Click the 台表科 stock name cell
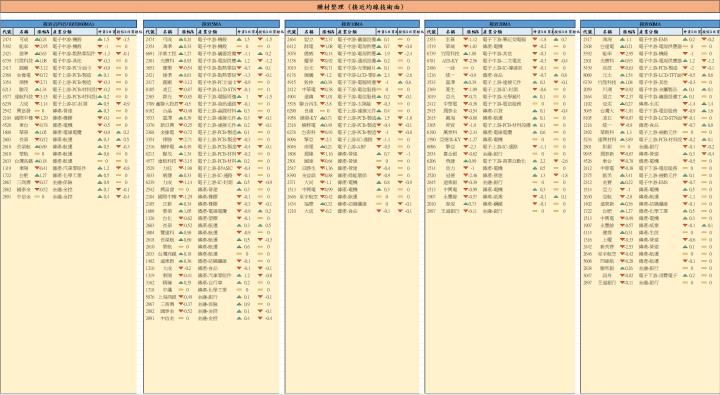This screenshot has height=395, width=720. click(x=309, y=132)
